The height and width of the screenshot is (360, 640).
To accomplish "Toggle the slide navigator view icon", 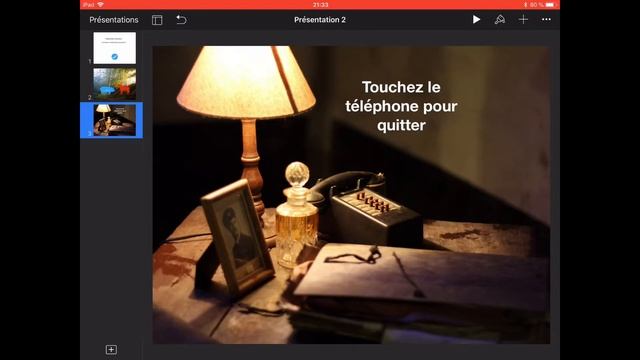I will [157, 20].
